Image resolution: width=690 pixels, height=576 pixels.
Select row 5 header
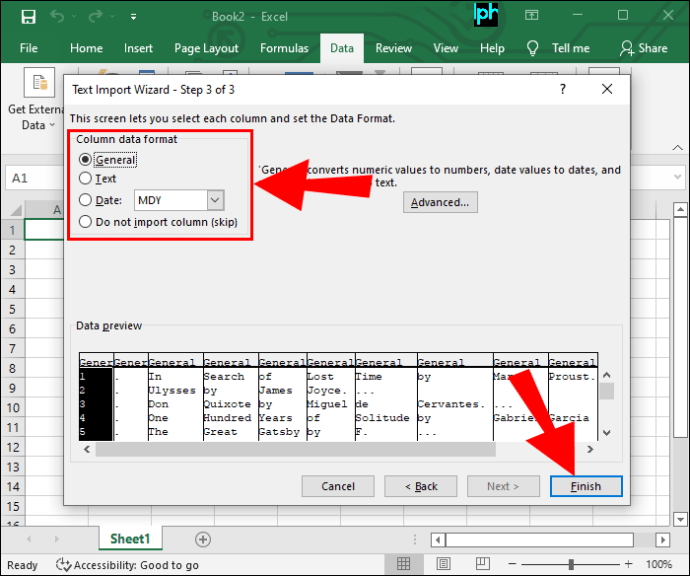(12, 309)
